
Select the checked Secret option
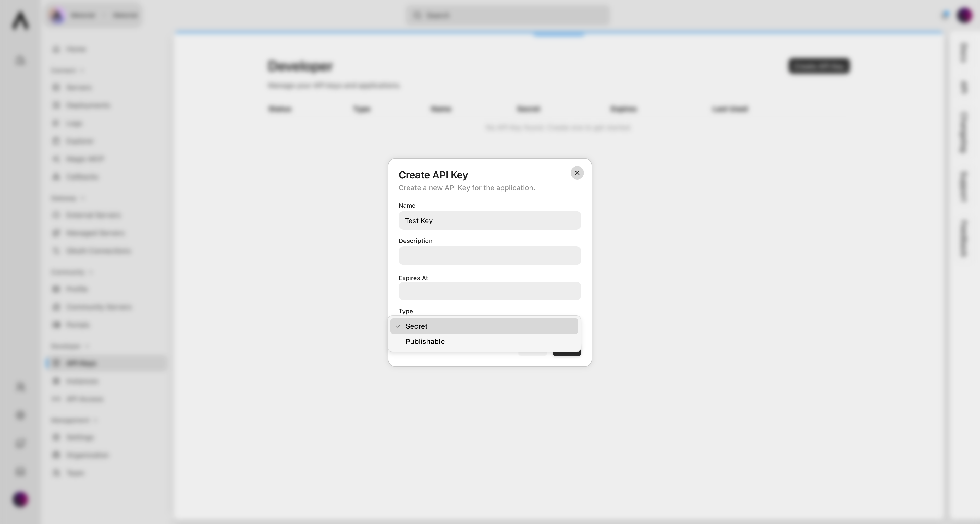point(416,326)
